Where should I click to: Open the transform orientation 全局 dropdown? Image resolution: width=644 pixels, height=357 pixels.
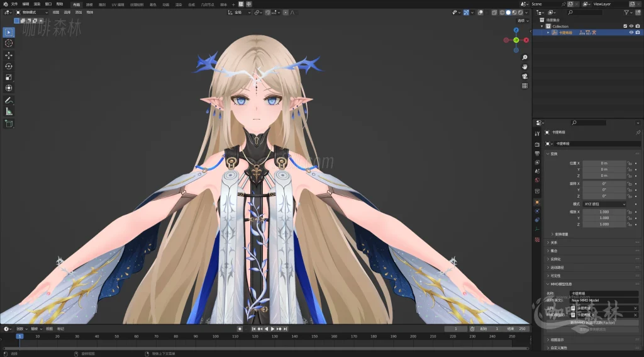tap(239, 13)
